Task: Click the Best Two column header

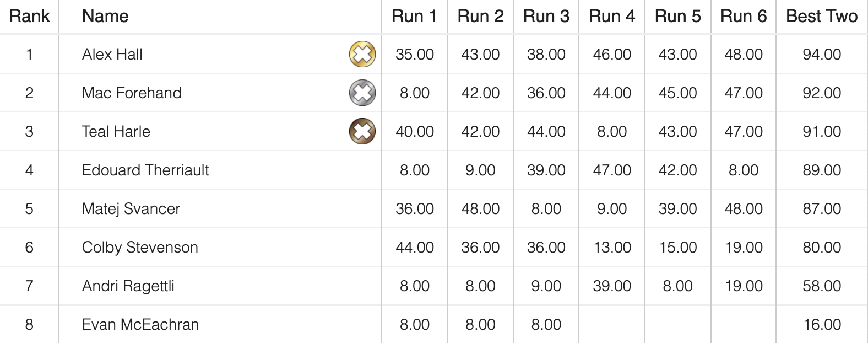Action: tap(821, 17)
